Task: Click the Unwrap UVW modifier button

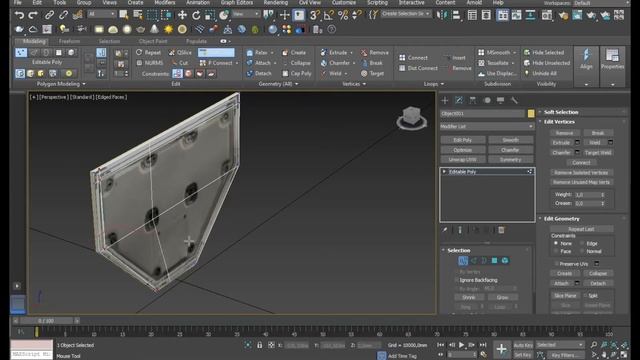Action: pyautogui.click(x=462, y=160)
